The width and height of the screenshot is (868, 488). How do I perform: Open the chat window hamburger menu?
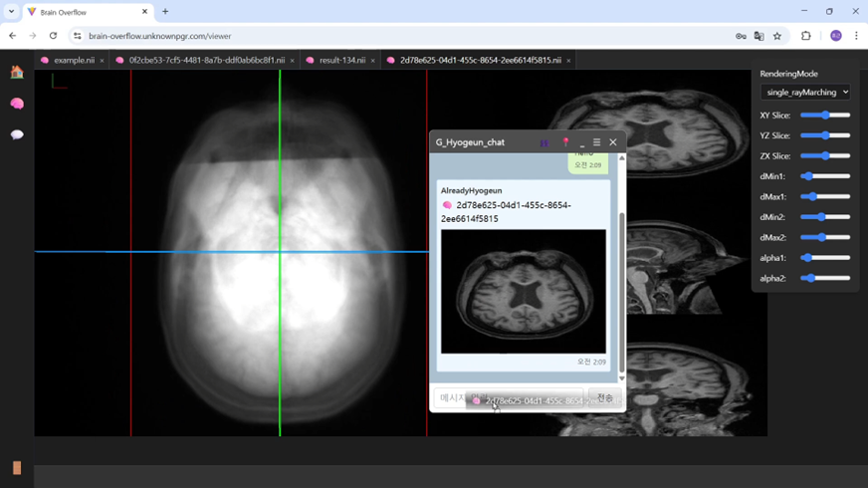pyautogui.click(x=596, y=142)
